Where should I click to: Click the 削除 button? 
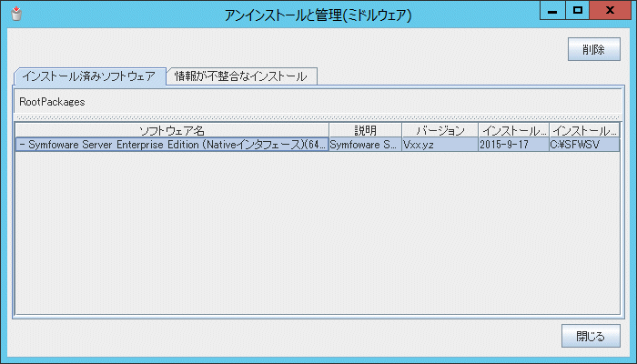pos(594,49)
